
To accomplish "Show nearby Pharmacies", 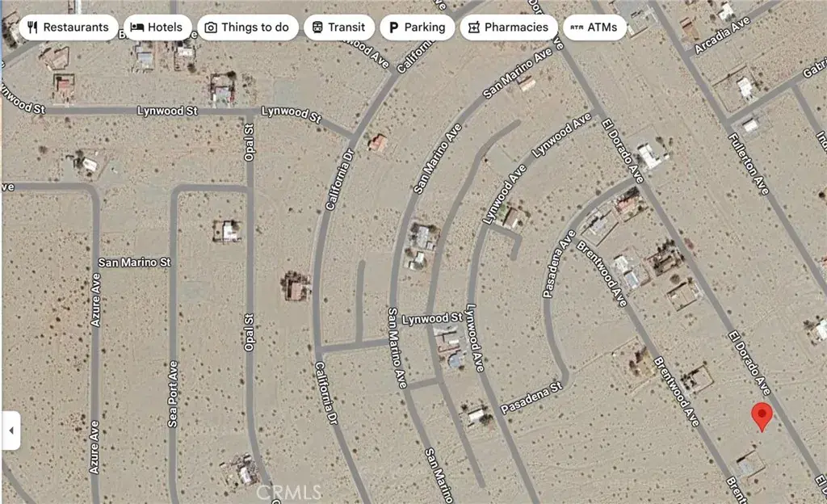I will pyautogui.click(x=509, y=27).
